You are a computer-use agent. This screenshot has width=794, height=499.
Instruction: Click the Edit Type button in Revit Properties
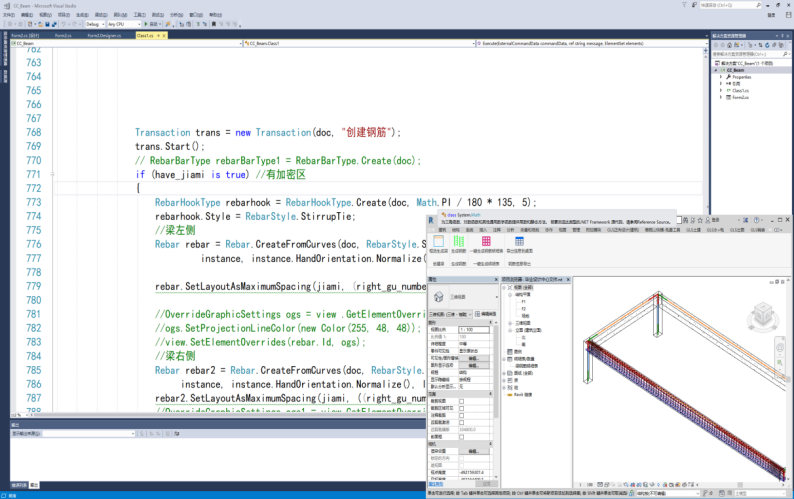pyautogui.click(x=486, y=315)
